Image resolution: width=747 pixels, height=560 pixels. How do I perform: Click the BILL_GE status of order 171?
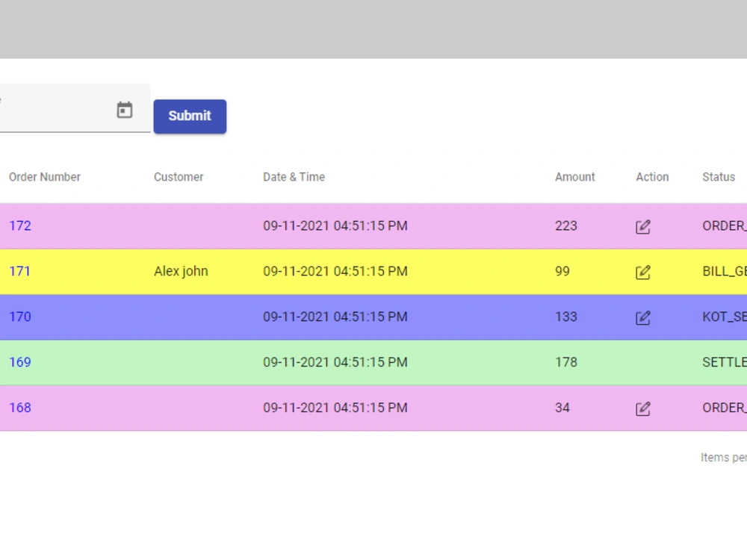click(725, 272)
